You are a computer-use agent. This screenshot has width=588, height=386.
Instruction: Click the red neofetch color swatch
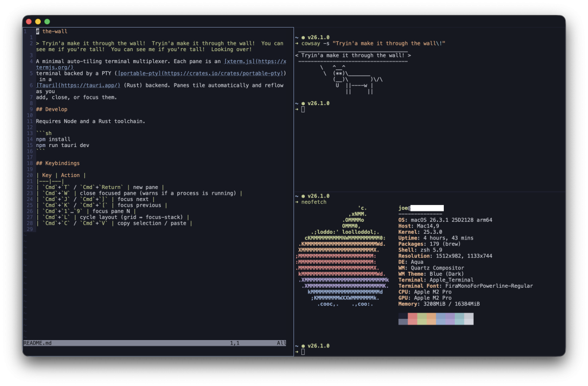(412, 319)
